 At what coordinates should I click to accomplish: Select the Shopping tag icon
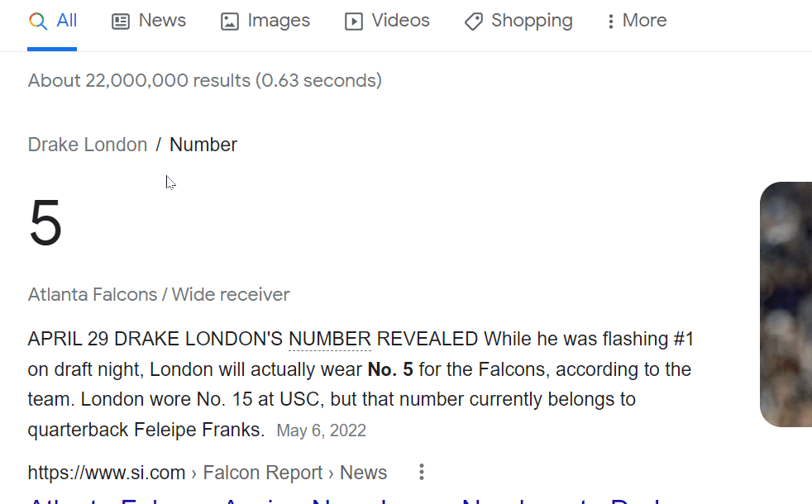coord(473,21)
